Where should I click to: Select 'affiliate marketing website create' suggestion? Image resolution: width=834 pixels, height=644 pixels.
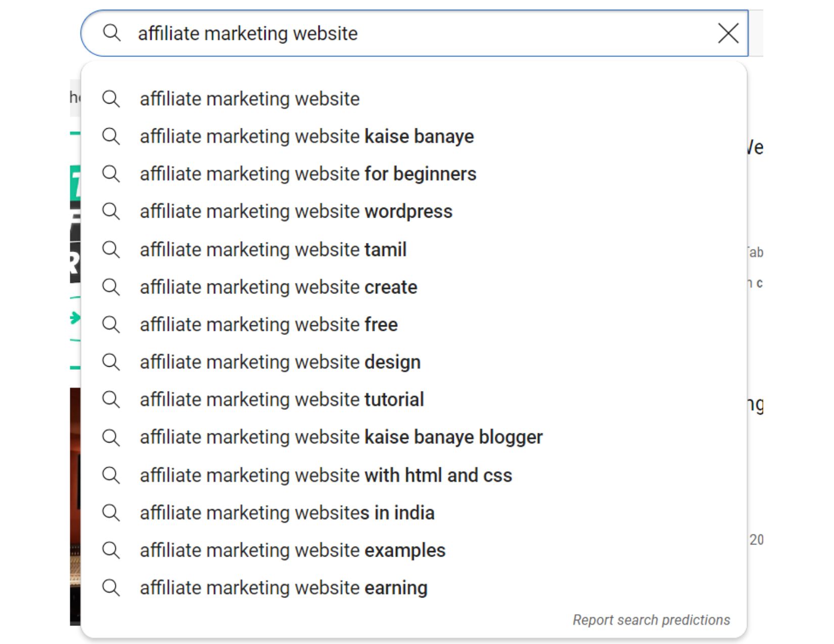pos(278,287)
